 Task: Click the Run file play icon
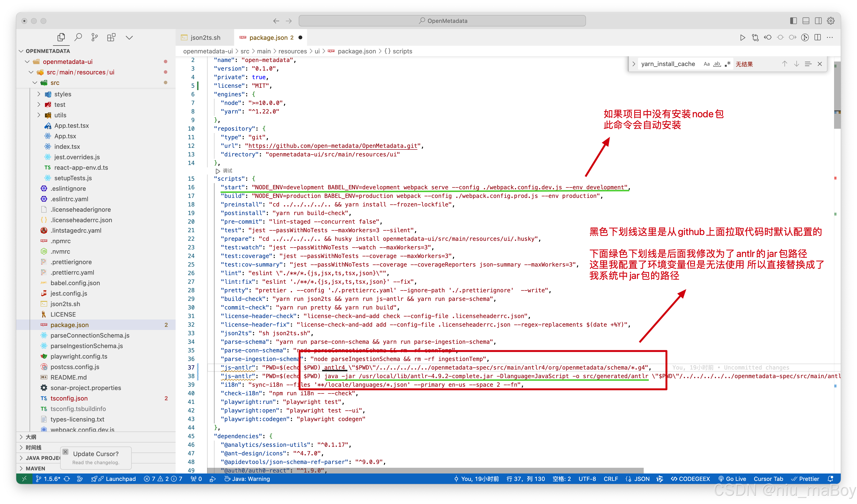click(x=742, y=37)
